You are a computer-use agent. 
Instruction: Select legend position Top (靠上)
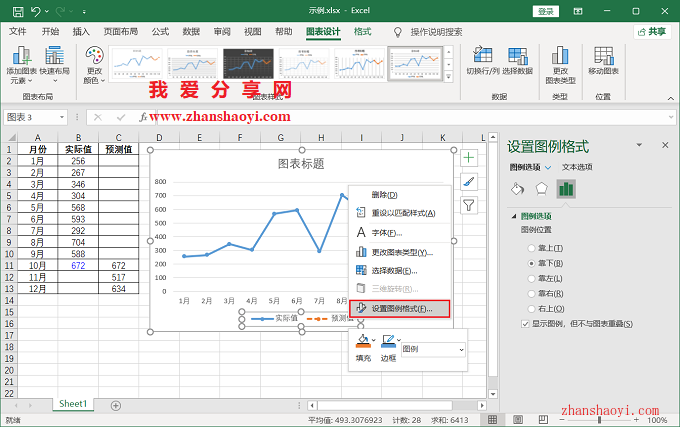click(x=531, y=248)
